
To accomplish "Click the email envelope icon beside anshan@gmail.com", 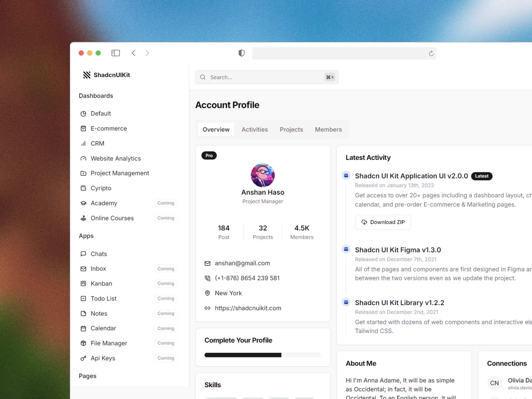I will (x=207, y=263).
